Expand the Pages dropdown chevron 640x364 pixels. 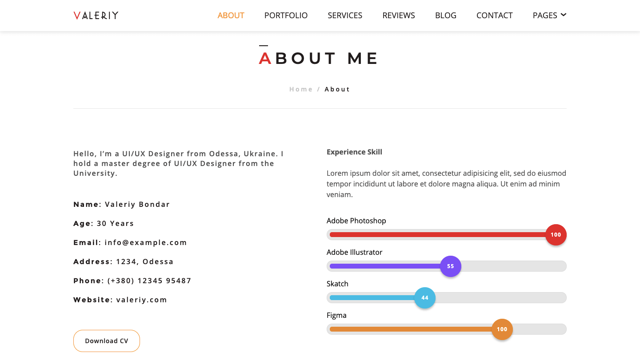click(x=564, y=15)
